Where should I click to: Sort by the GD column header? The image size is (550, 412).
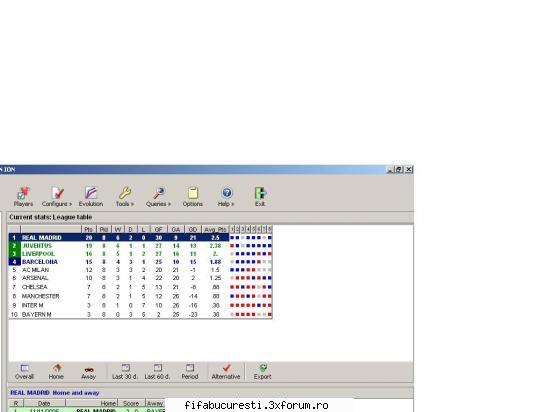click(x=193, y=229)
